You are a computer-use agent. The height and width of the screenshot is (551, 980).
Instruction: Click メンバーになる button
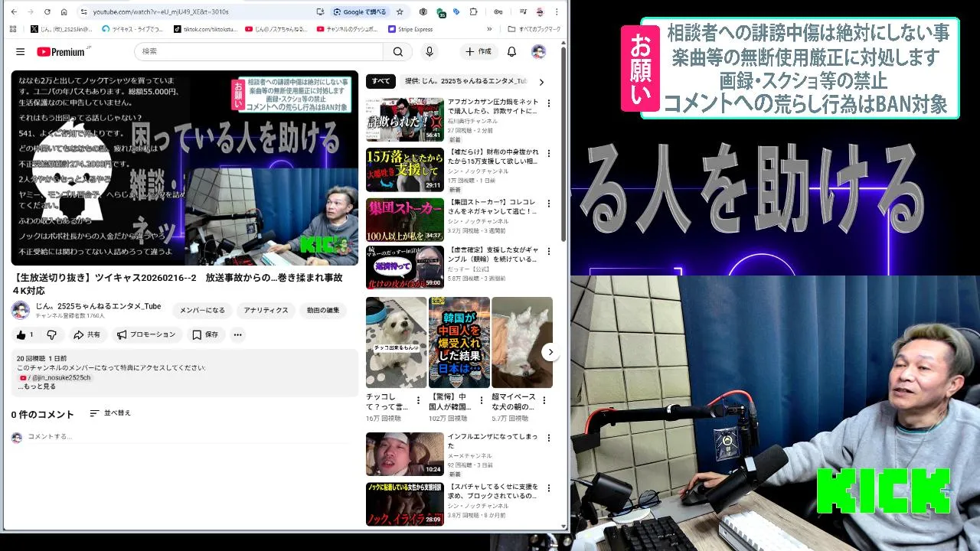pyautogui.click(x=203, y=310)
